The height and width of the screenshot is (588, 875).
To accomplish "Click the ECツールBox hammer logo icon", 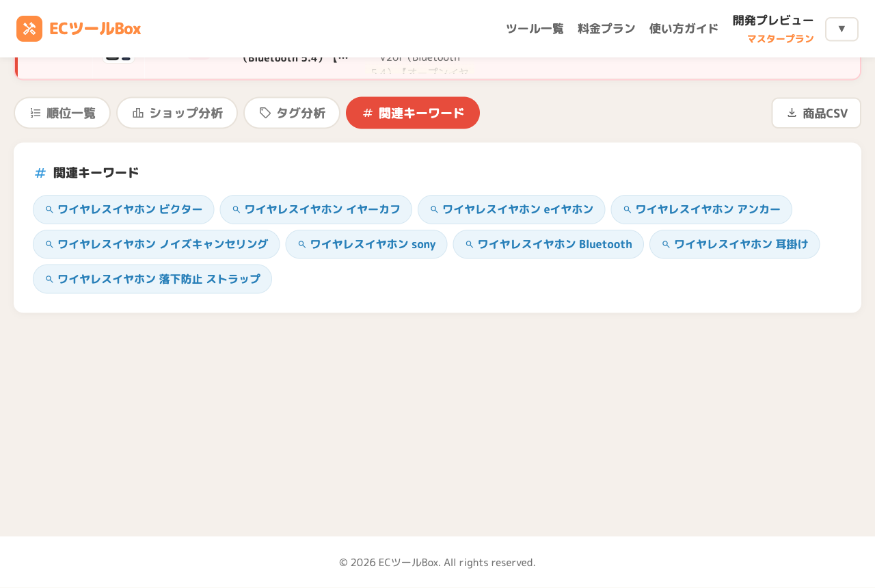I will coord(29,29).
